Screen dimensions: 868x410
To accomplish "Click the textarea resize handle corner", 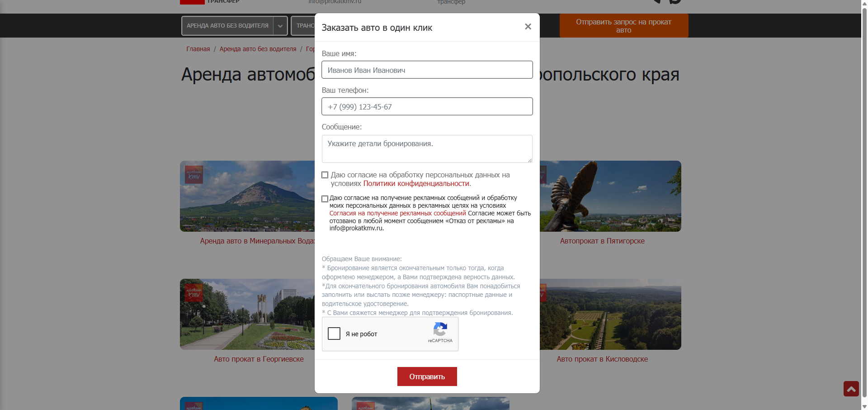I will [x=529, y=160].
